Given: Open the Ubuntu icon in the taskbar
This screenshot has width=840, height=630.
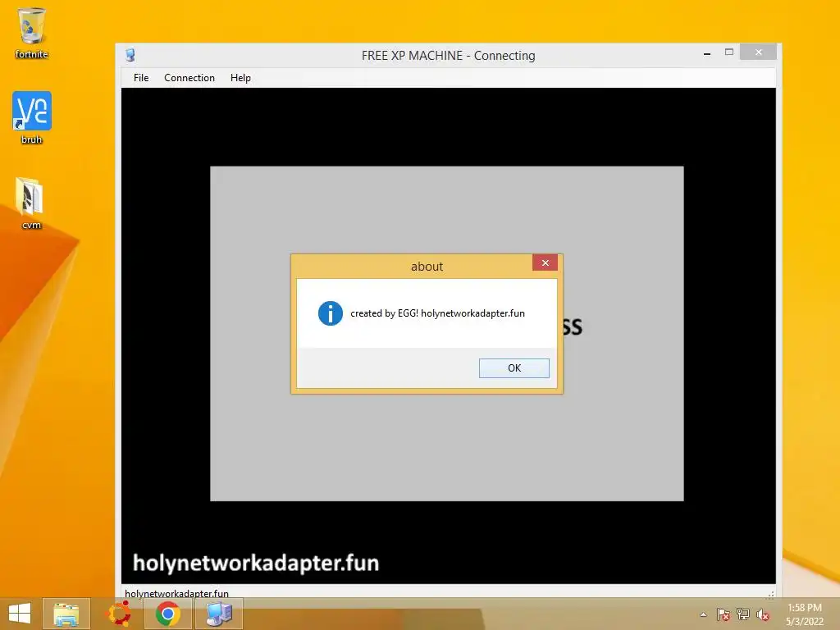Looking at the screenshot, I should (x=119, y=614).
